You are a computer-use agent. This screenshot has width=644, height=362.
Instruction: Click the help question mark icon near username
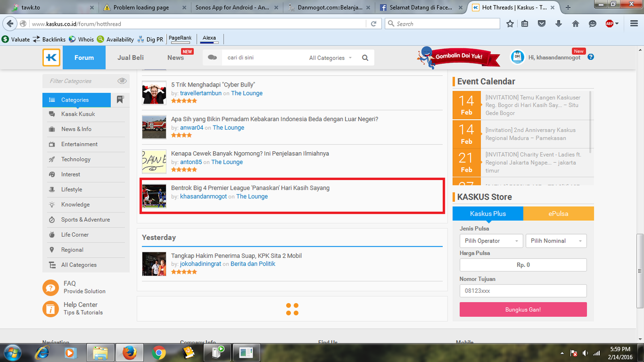click(x=591, y=57)
